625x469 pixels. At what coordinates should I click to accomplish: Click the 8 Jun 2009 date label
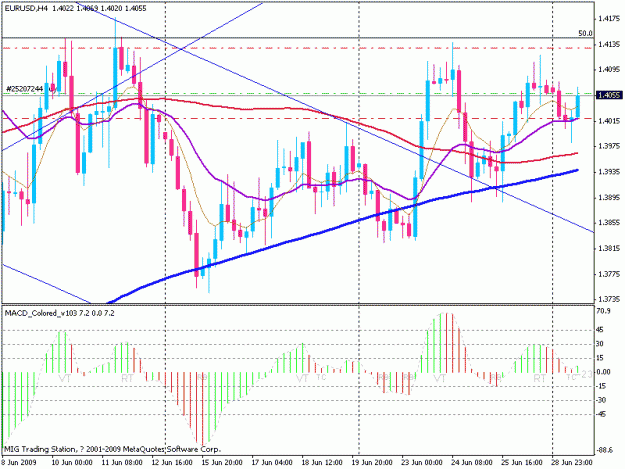tap(19, 462)
